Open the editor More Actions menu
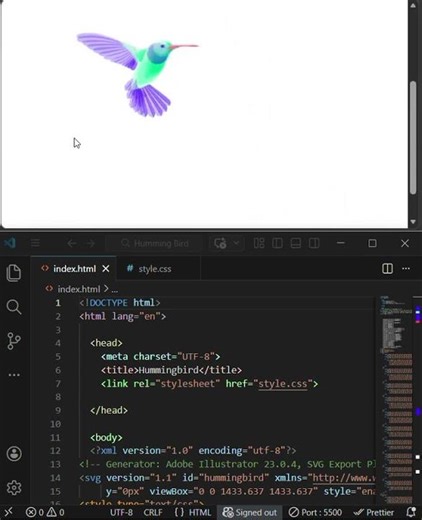 point(406,269)
